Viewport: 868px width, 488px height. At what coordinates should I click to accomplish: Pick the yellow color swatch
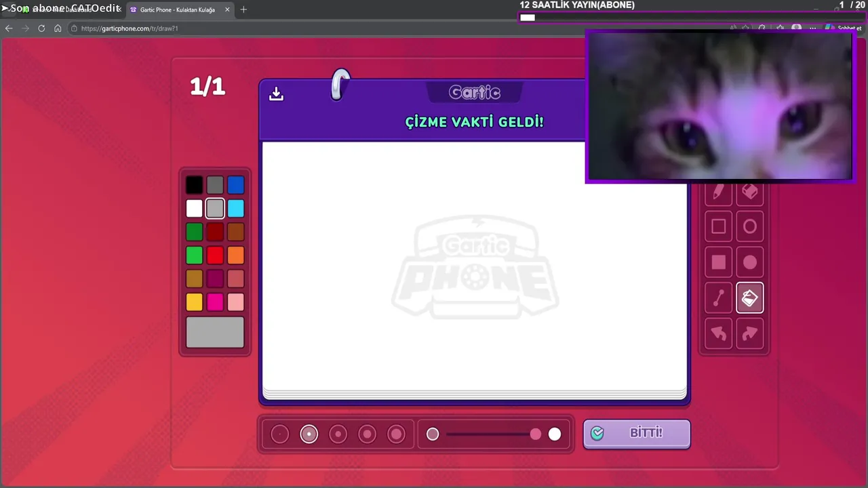tap(195, 302)
